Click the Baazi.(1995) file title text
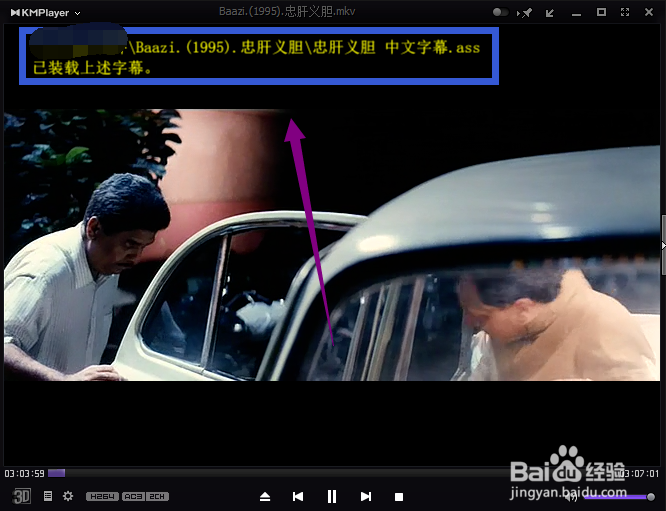Screen dimensions: 666x511 tap(287, 11)
